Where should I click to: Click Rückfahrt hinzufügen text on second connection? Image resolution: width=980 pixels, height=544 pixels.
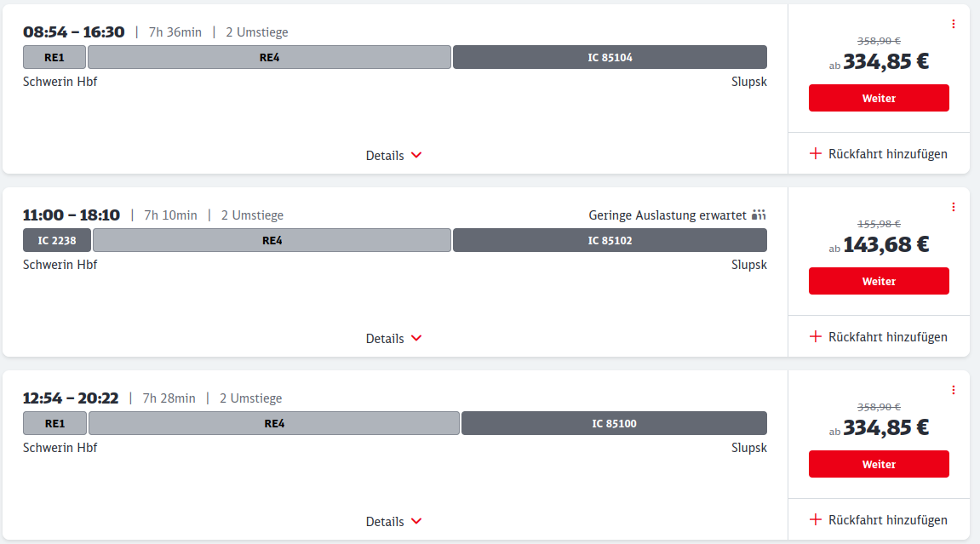tap(887, 337)
